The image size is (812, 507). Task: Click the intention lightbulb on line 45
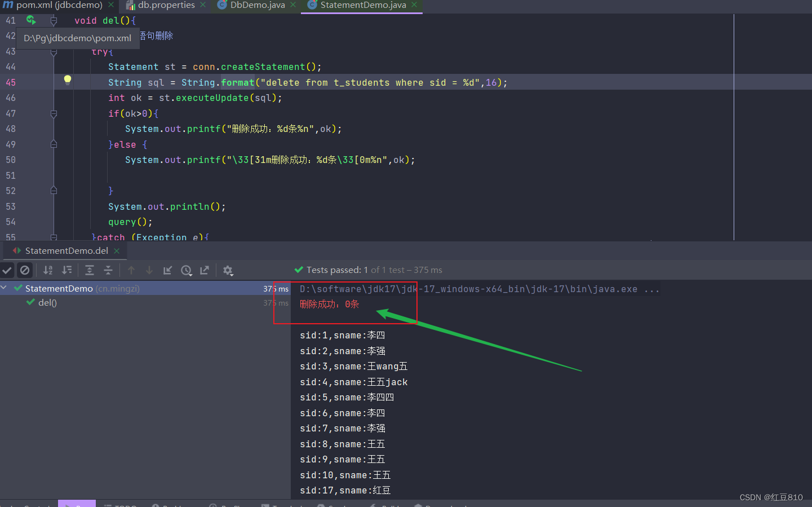67,81
